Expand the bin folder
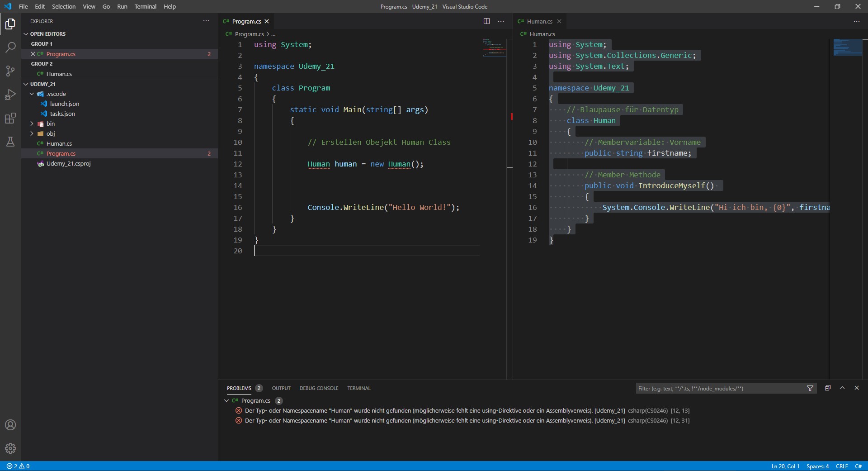This screenshot has height=471, width=868. tap(32, 124)
